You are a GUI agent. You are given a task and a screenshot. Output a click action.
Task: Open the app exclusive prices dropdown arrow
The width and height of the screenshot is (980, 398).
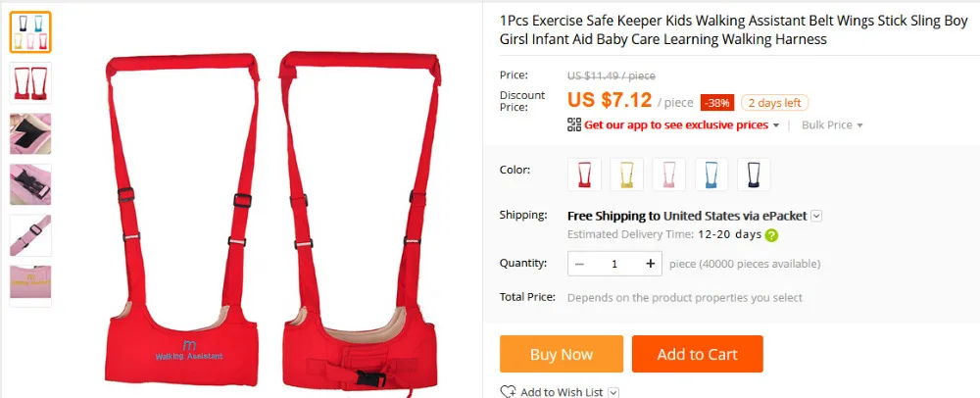pos(776,124)
